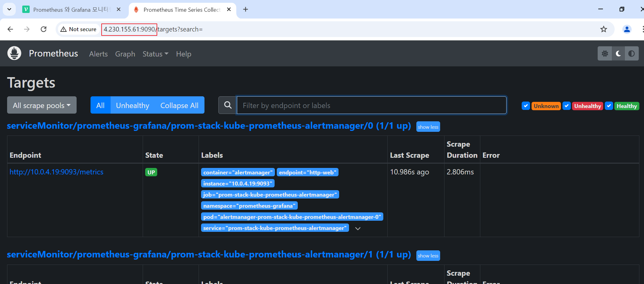Image resolution: width=644 pixels, height=284 pixels.
Task: Toggle the Healthy targets checkbox
Action: pos(609,106)
